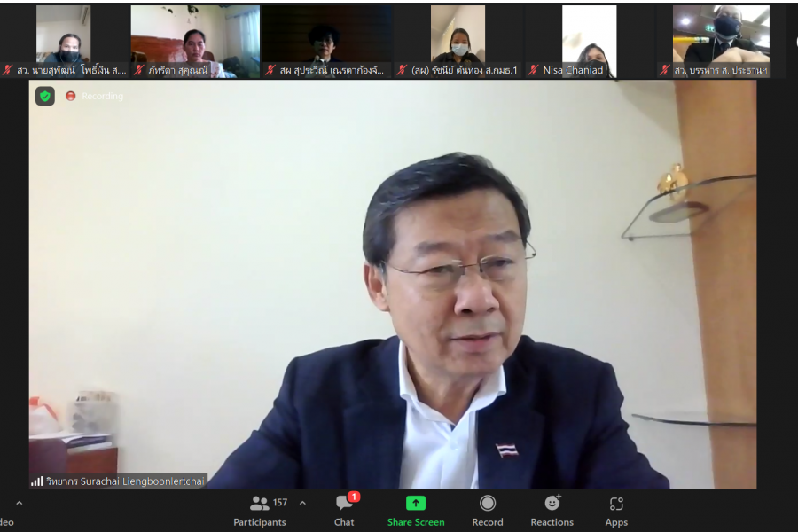
Task: Click the red Recording indicator
Action: coord(71,96)
